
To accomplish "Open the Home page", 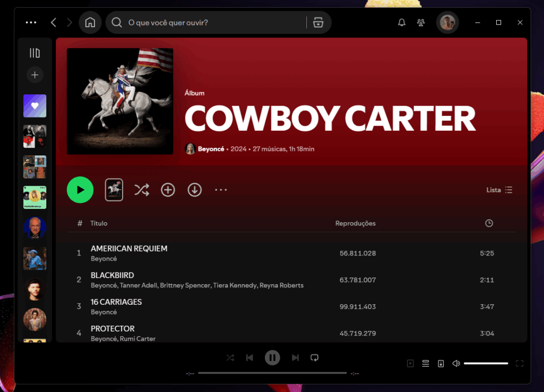I will pos(90,23).
